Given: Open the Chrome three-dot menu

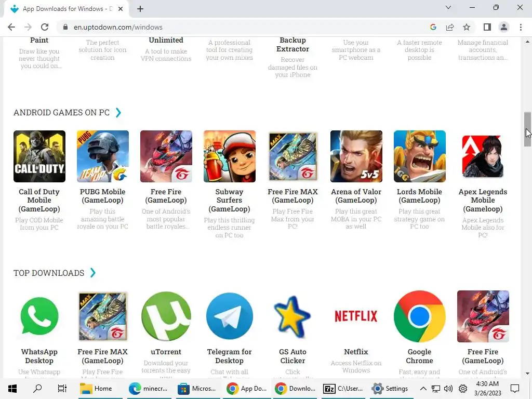Looking at the screenshot, I should click(x=521, y=27).
